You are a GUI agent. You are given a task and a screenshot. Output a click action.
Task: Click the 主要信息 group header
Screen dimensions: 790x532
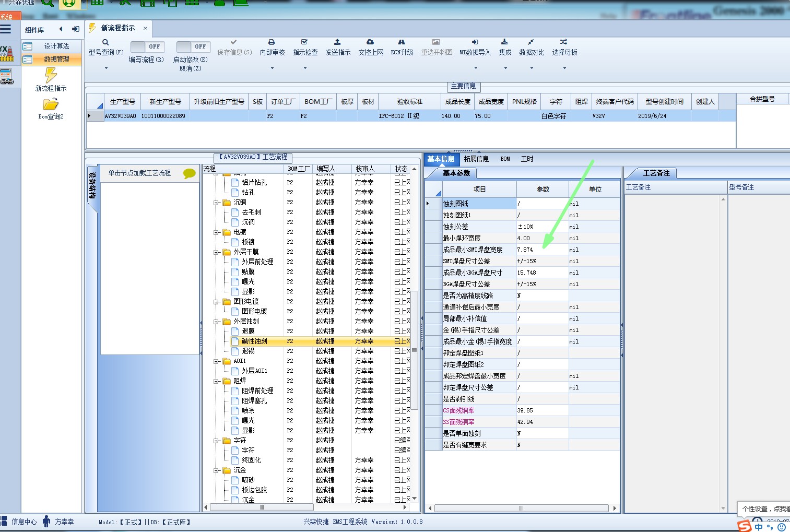coord(463,86)
